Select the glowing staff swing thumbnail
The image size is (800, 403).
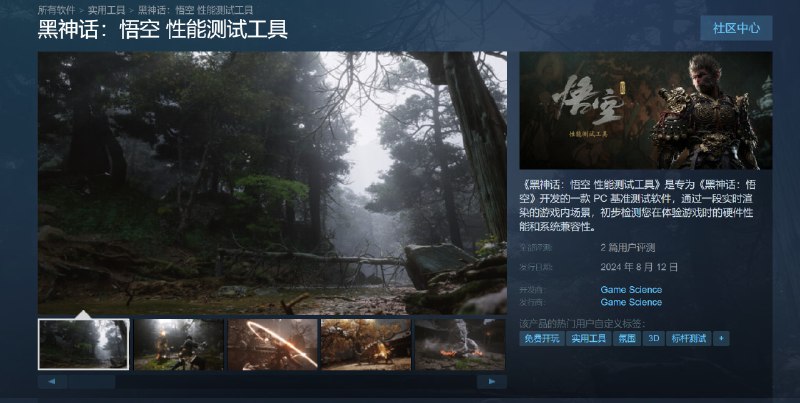click(272, 344)
